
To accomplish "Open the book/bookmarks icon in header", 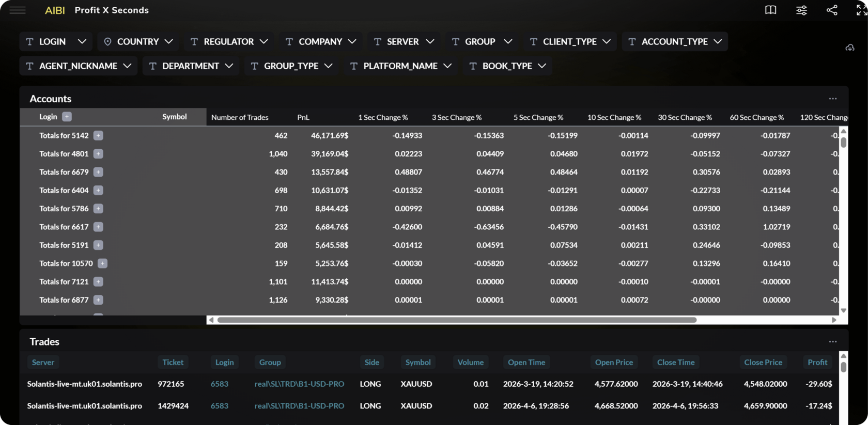I will tap(770, 10).
